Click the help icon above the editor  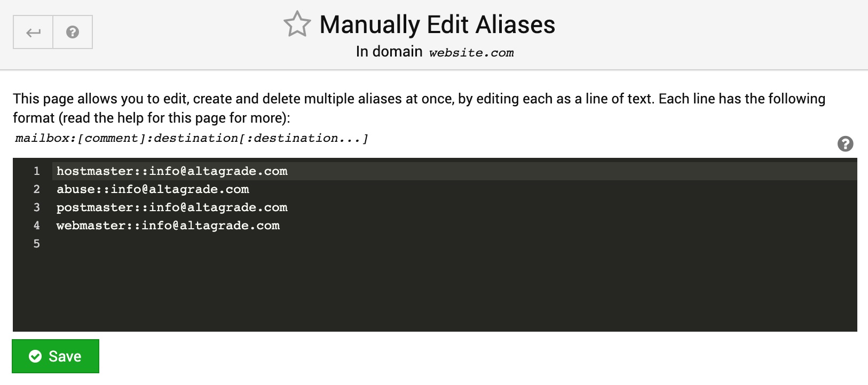[845, 144]
